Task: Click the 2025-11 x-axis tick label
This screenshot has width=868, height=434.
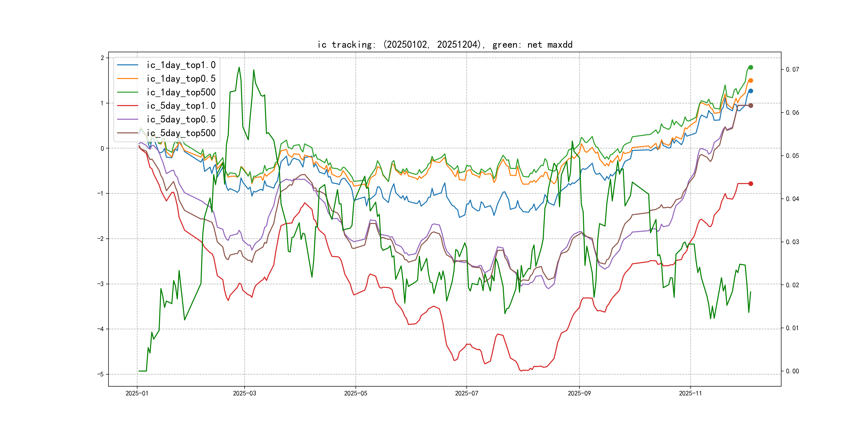Action: (x=690, y=393)
